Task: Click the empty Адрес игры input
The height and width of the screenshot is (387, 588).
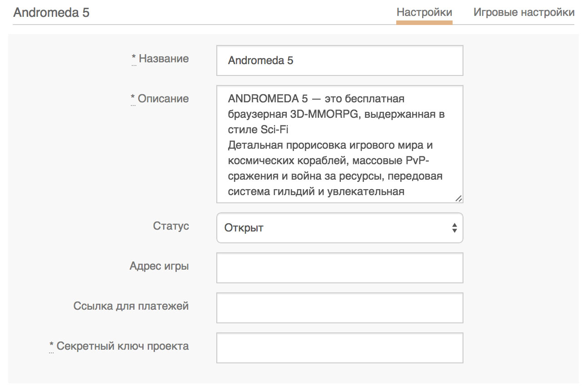Action: pos(339,268)
